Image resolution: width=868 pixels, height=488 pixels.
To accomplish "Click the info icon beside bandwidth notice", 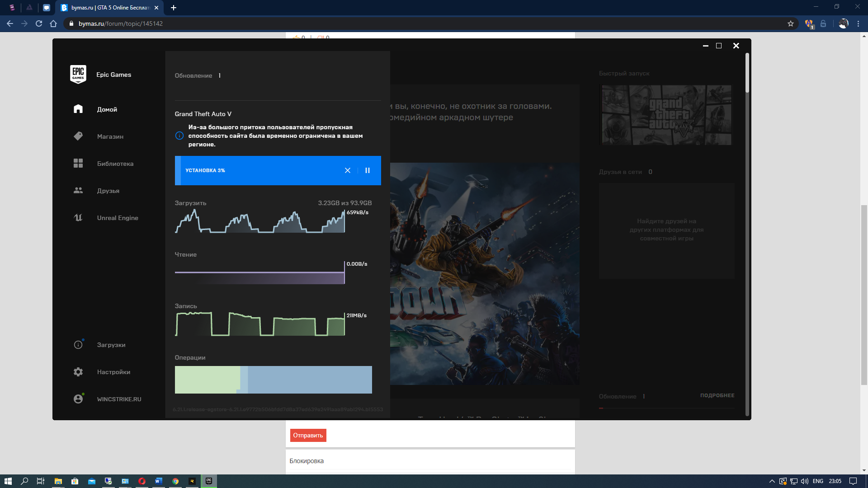I will pyautogui.click(x=179, y=136).
